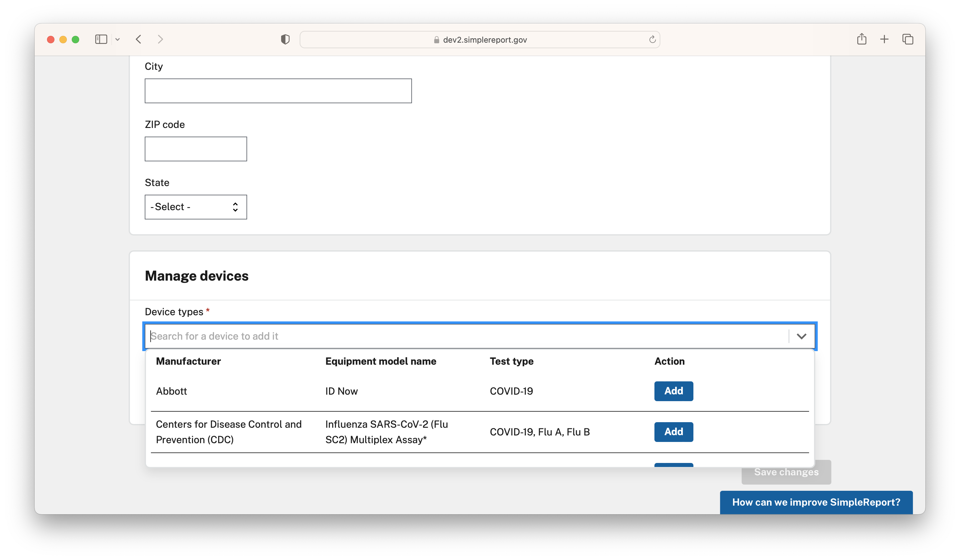Open the State selection dropdown

click(x=195, y=207)
